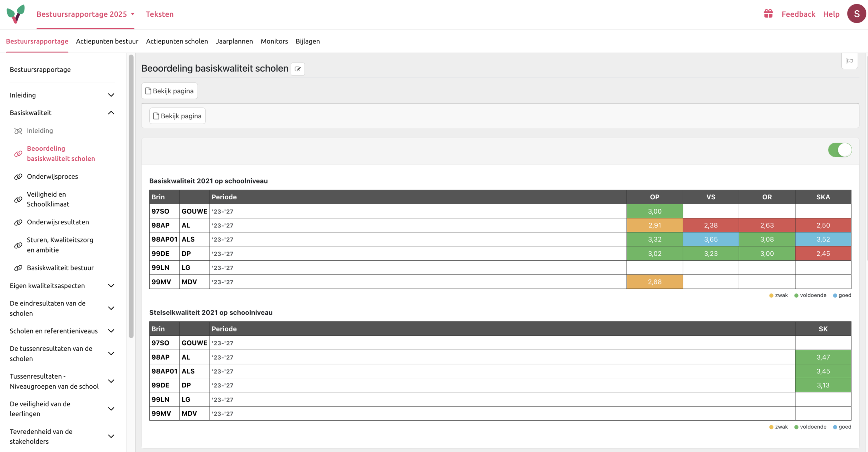
Task: Click the 3,52 SKA cell for ALS
Action: [823, 239]
